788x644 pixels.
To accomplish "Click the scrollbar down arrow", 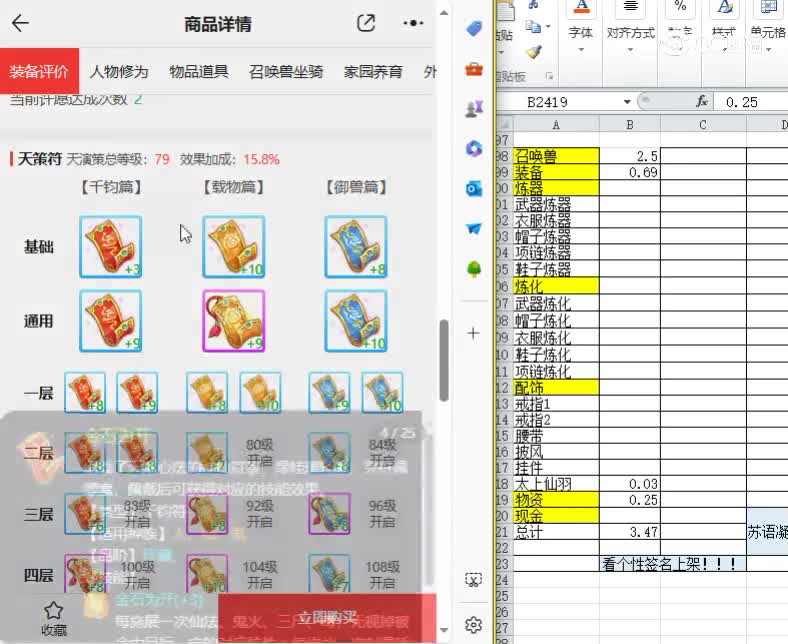I will (444, 629).
